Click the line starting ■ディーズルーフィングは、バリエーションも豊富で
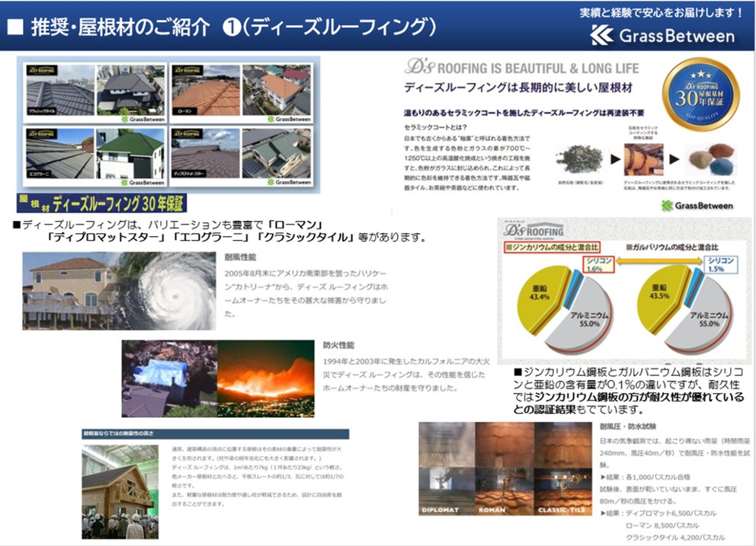756x546 pixels. pyautogui.click(x=168, y=225)
